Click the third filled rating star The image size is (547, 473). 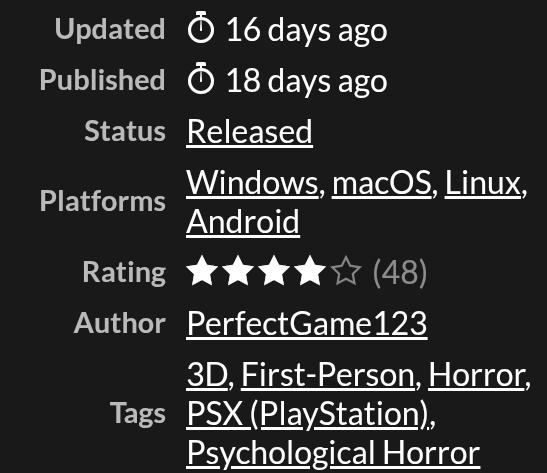[274, 271]
